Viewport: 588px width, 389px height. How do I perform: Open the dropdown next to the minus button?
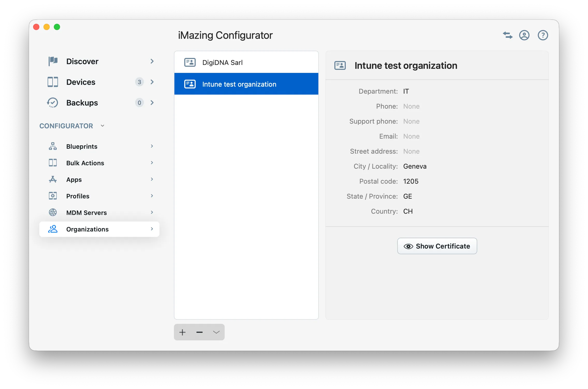tap(216, 332)
